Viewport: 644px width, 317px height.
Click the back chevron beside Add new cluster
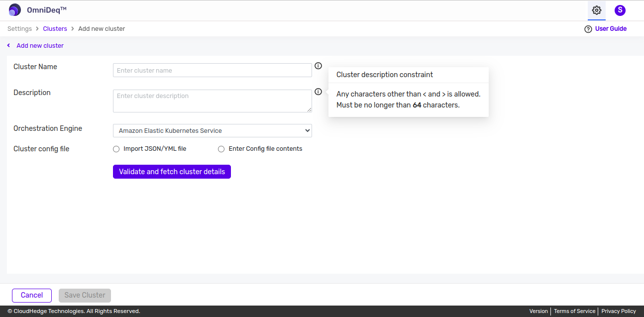point(8,45)
